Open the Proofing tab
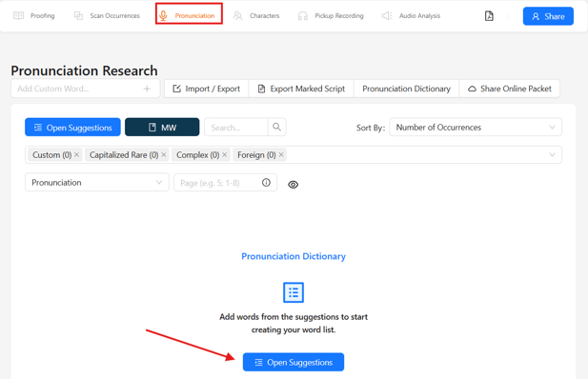Image resolution: width=588 pixels, height=379 pixels. click(x=33, y=16)
